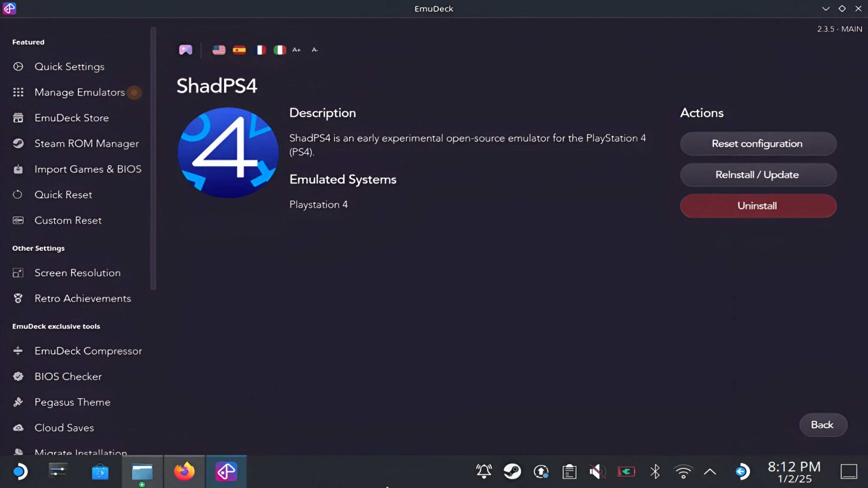Screen dimensions: 868x488
Task: Click the sidebar vertical scrollbar
Action: pyautogui.click(x=153, y=159)
